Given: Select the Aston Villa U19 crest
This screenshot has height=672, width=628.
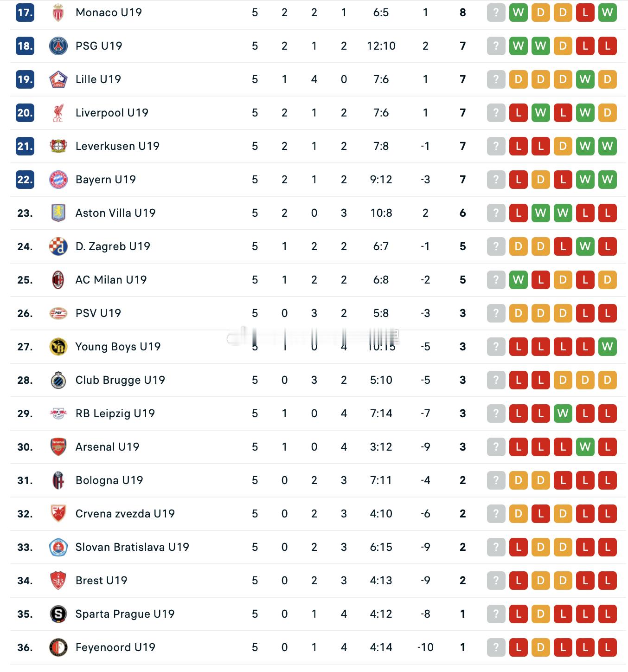Looking at the screenshot, I should (58, 213).
